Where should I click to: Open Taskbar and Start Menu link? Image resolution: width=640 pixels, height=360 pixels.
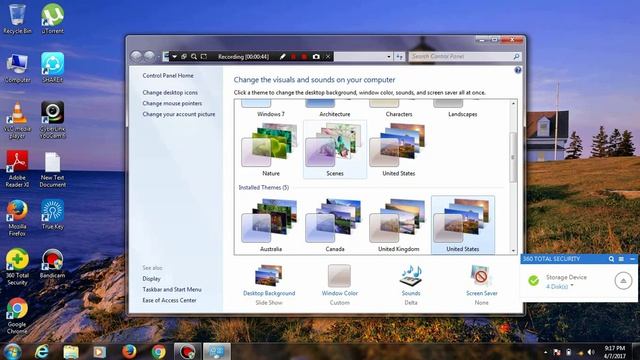pos(172,289)
